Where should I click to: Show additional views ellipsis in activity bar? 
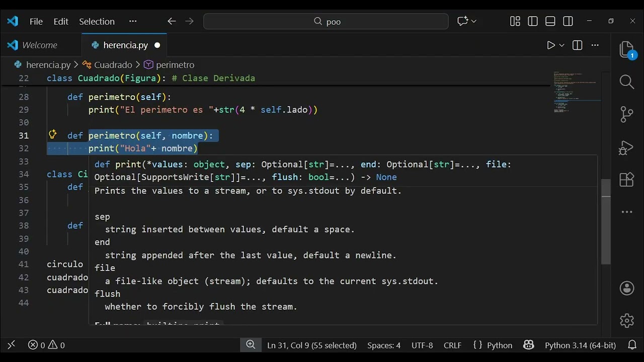pyautogui.click(x=627, y=212)
